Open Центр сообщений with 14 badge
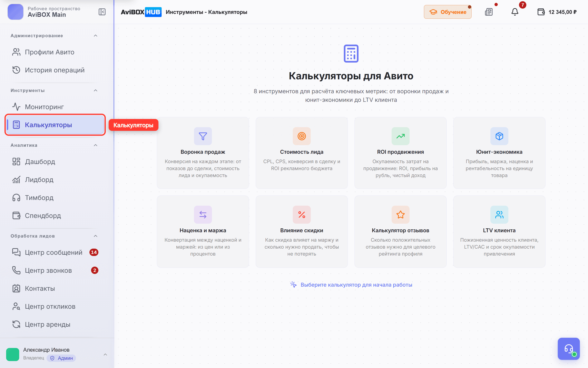The image size is (588, 368). pyautogui.click(x=55, y=252)
